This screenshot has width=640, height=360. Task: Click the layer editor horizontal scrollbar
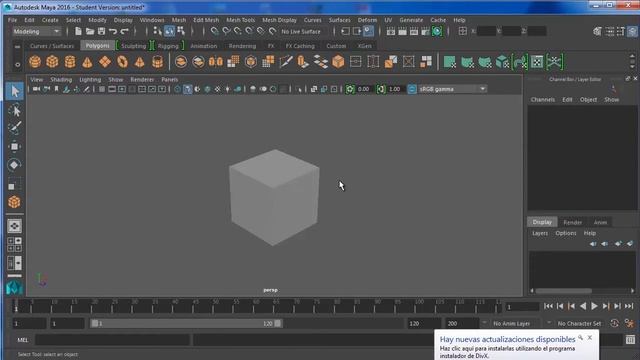click(564, 291)
